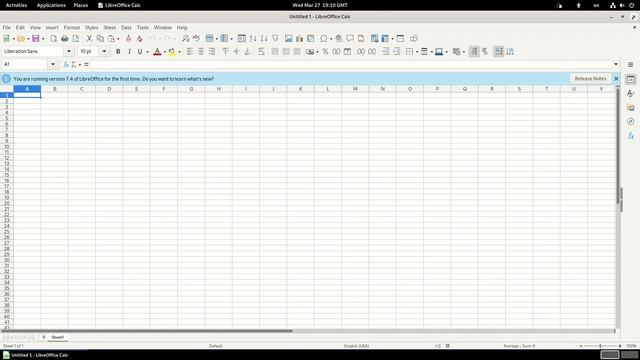Click the Sort Ascending icon
This screenshot has height=360, width=640.
(x=253, y=38)
